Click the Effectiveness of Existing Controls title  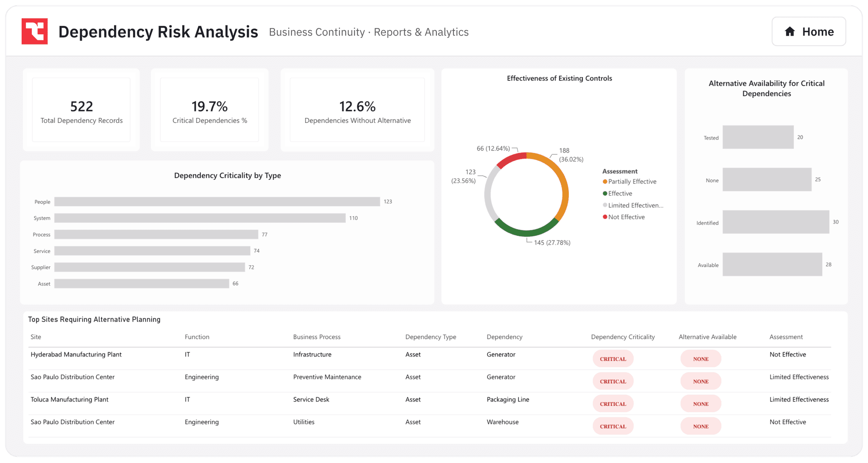[559, 78]
